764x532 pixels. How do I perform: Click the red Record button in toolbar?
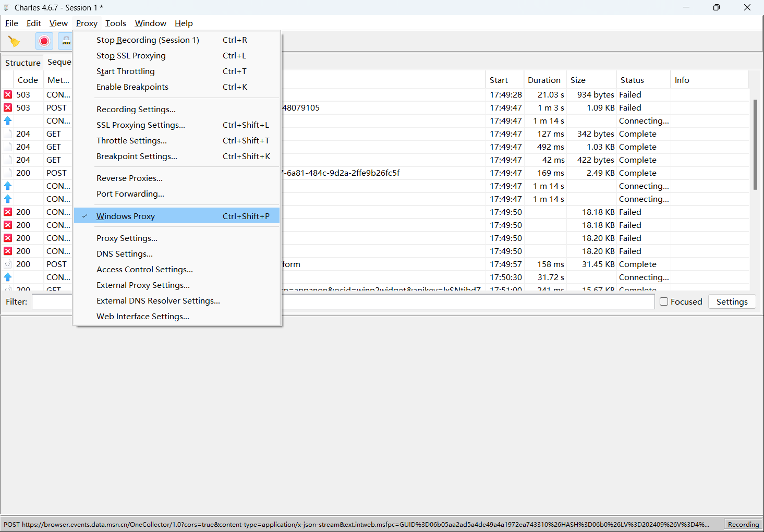point(44,41)
